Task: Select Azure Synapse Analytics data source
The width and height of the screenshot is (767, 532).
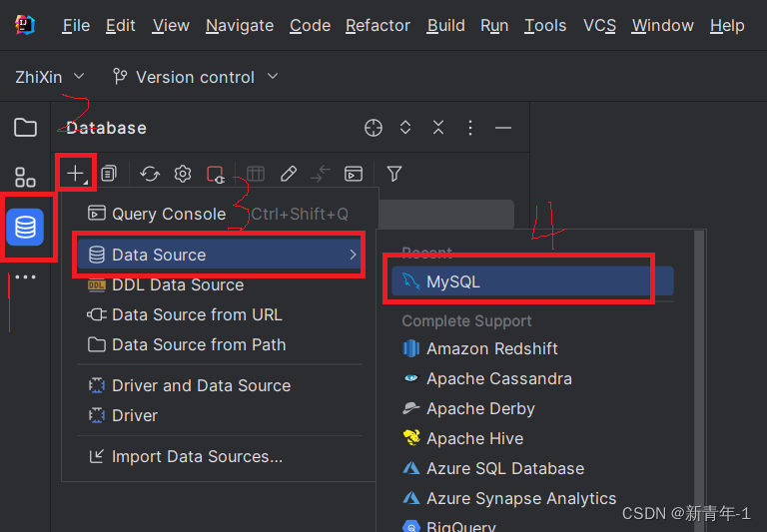Action: (x=532, y=498)
